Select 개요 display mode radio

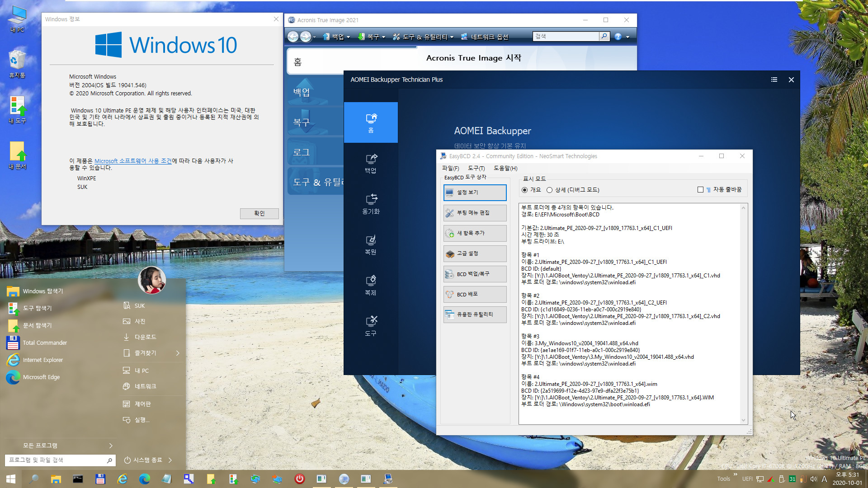[524, 190]
